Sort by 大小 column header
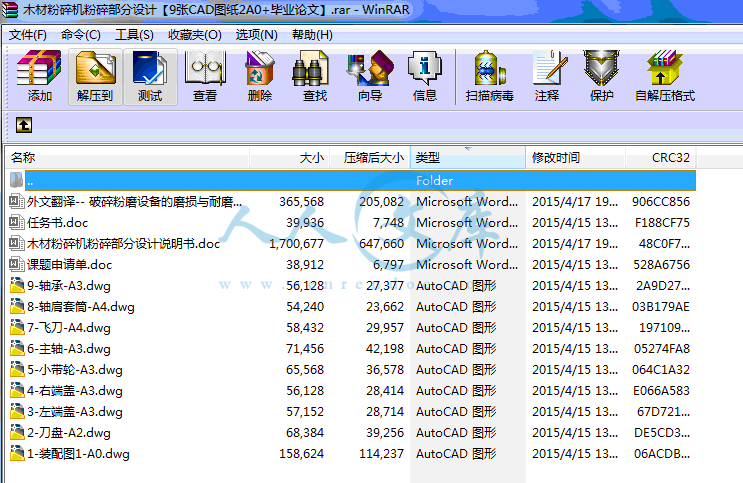This screenshot has width=743, height=483. pos(290,157)
